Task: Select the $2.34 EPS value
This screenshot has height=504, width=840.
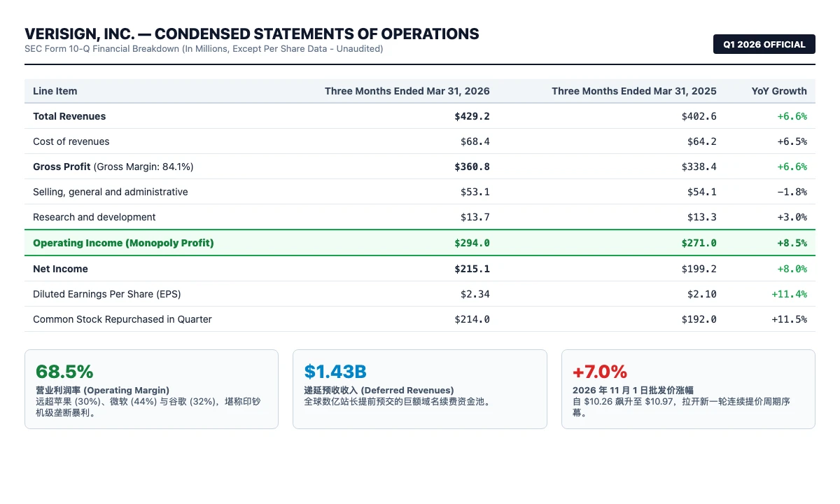Action: pos(475,294)
